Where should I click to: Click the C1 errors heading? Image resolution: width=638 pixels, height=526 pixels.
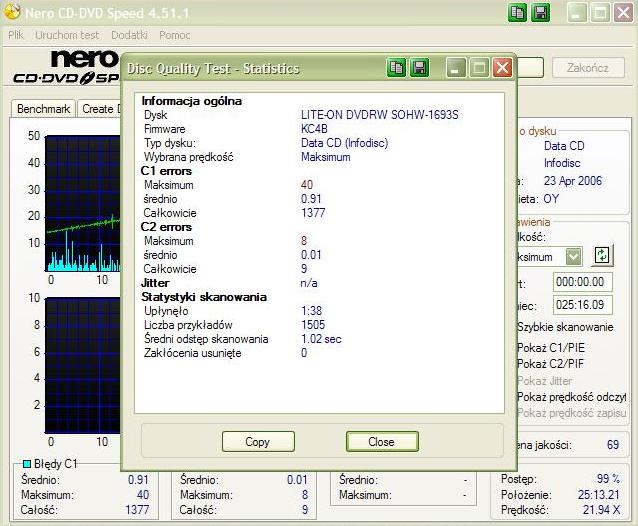point(166,171)
